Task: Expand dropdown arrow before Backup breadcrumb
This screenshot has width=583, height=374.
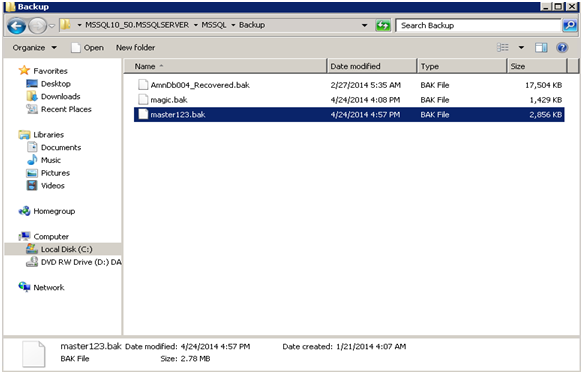Action: (x=233, y=25)
